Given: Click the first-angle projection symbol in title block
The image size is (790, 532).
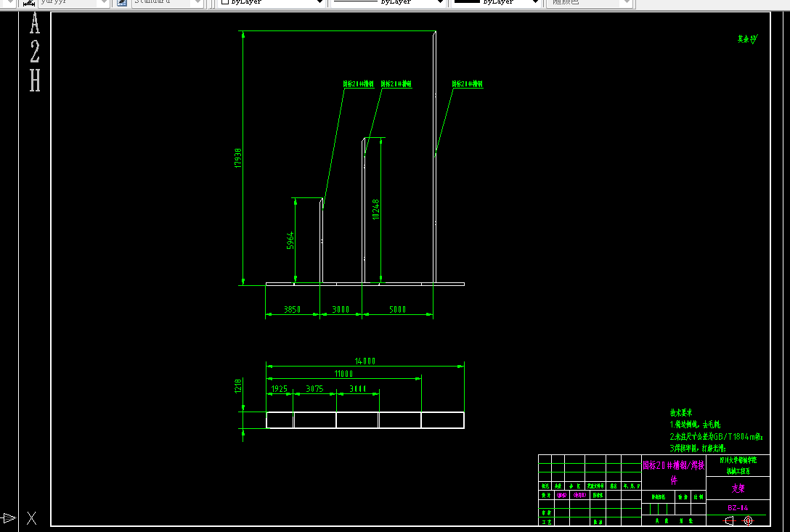Looking at the screenshot, I should pyautogui.click(x=738, y=521).
